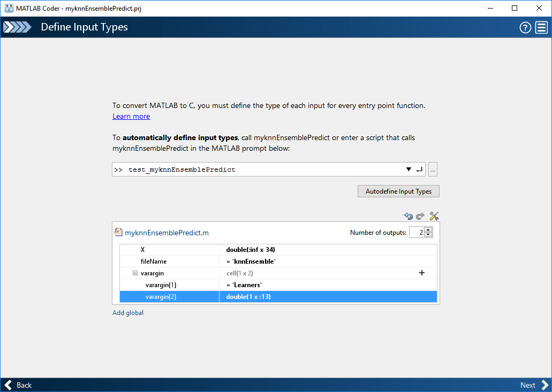Collapse the varargin tree node
This screenshot has width=552, height=392.
pyautogui.click(x=135, y=273)
